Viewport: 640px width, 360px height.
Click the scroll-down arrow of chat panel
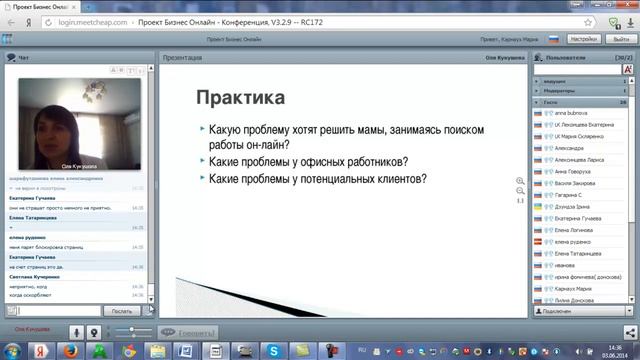tap(151, 300)
